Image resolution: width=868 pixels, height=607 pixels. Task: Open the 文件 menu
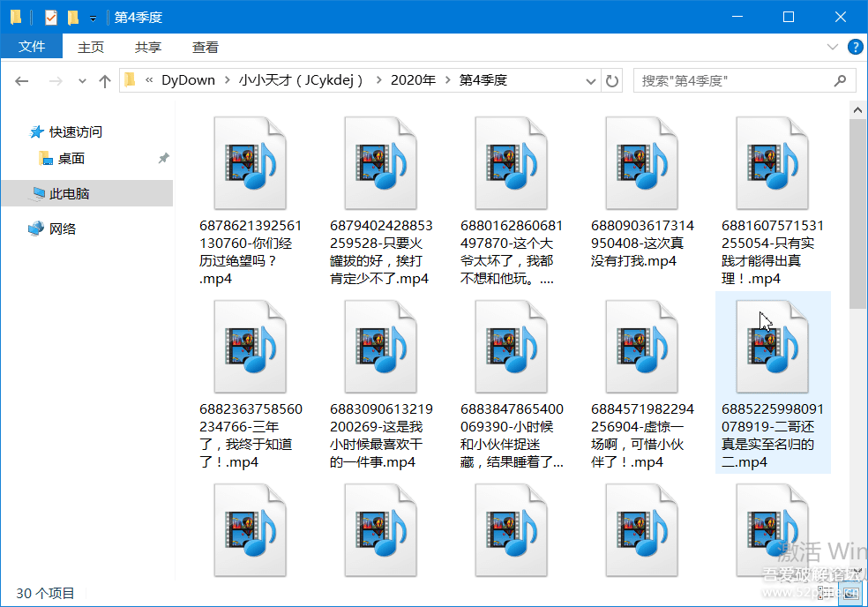click(32, 47)
